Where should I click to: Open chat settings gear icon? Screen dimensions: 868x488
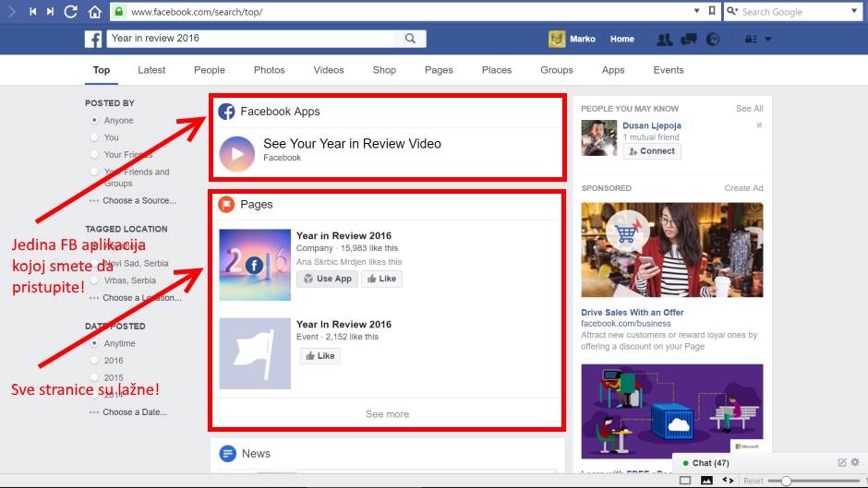855,462
